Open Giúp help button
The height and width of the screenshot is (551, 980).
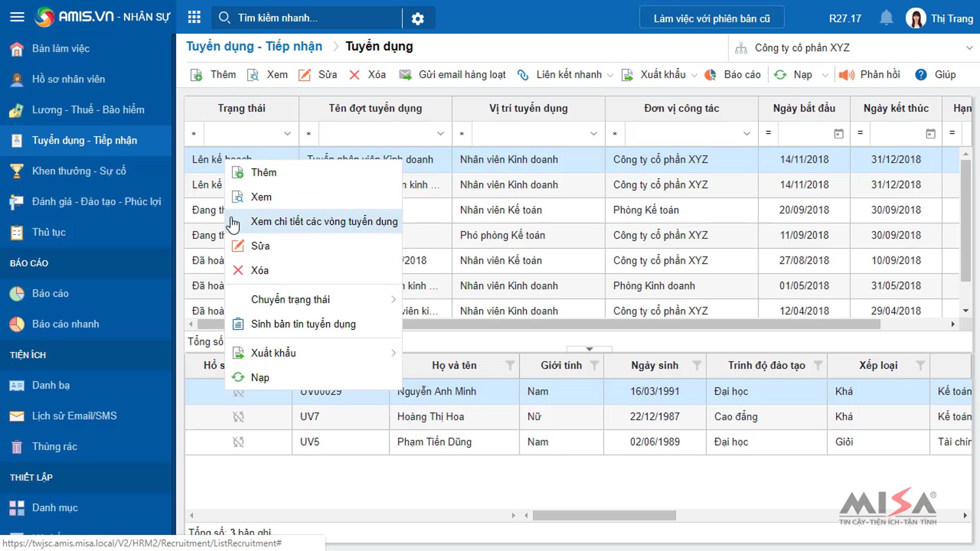[x=935, y=75]
